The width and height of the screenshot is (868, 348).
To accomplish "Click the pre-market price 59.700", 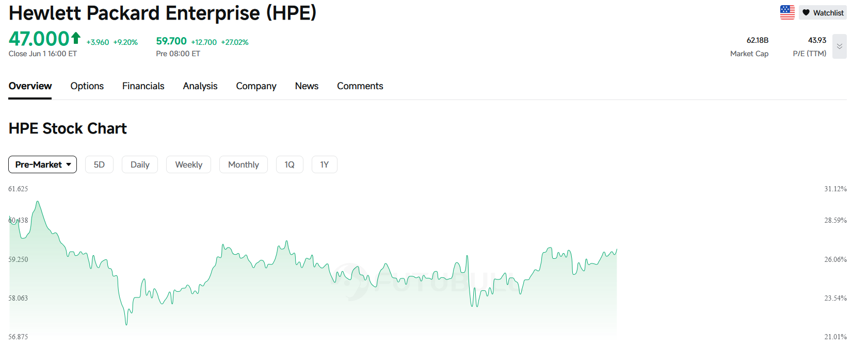I will pyautogui.click(x=171, y=41).
